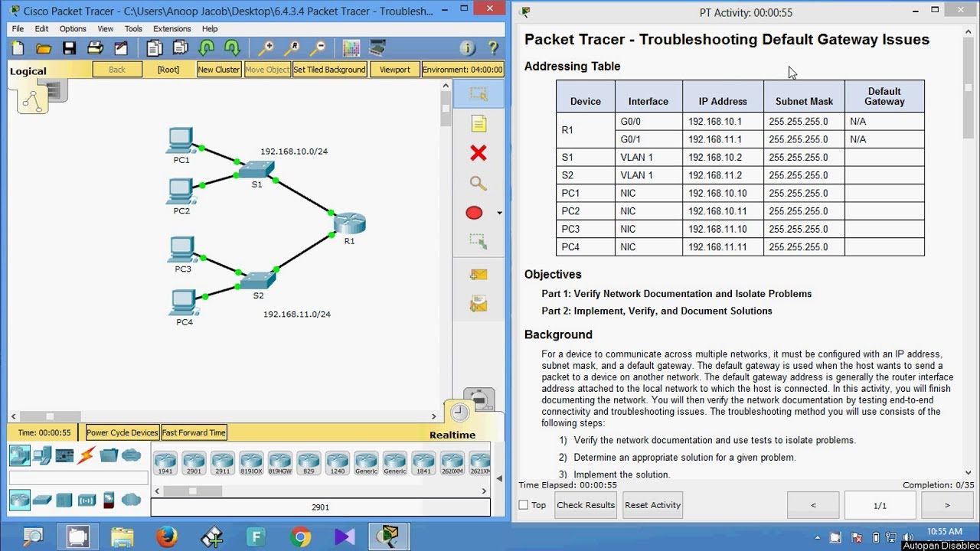Click the device list horizontal scrollbar
Screen dimensions: 980x551
tap(322, 491)
